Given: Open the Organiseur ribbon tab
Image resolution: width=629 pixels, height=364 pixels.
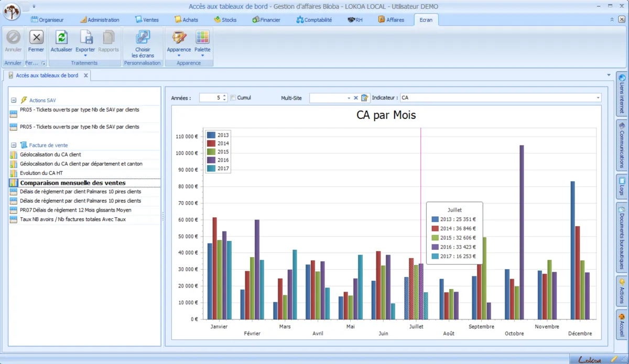Looking at the screenshot, I should tap(47, 20).
